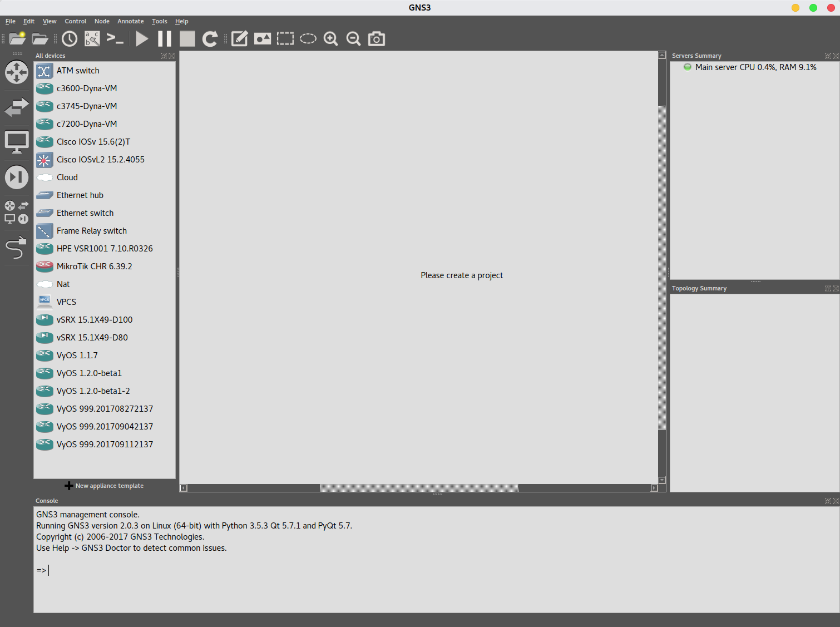Select c3600-Dyna-VM device
Viewport: 840px width, 627px height.
tap(105, 88)
